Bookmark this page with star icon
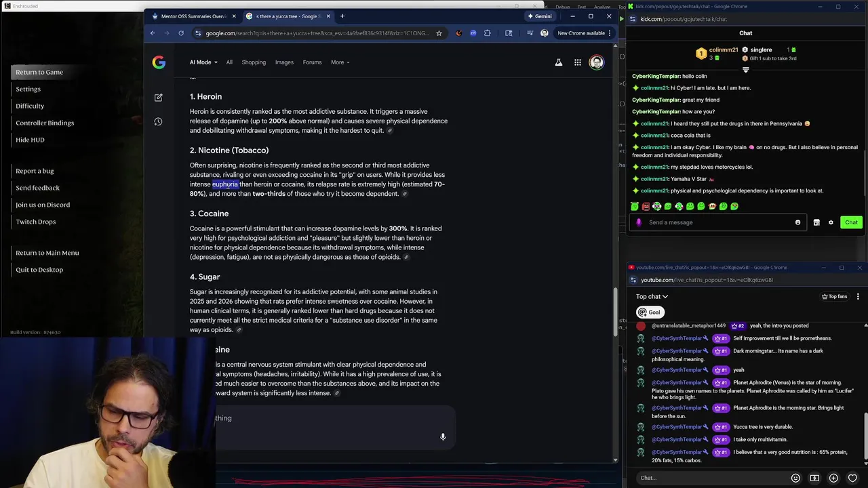Image resolution: width=868 pixels, height=488 pixels. (x=439, y=33)
